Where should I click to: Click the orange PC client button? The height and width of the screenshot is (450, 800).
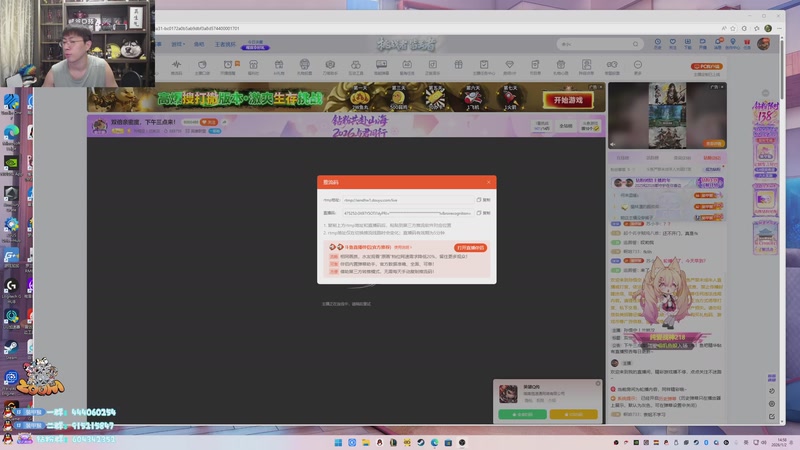707,66
